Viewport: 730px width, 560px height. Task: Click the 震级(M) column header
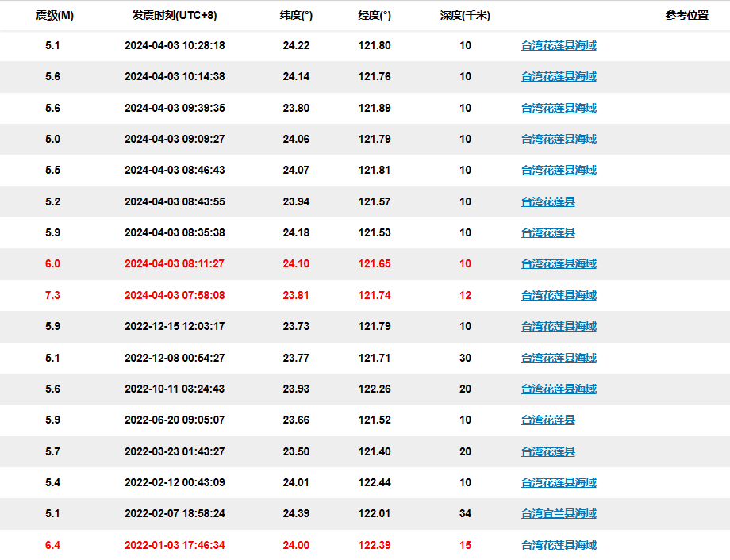point(55,15)
